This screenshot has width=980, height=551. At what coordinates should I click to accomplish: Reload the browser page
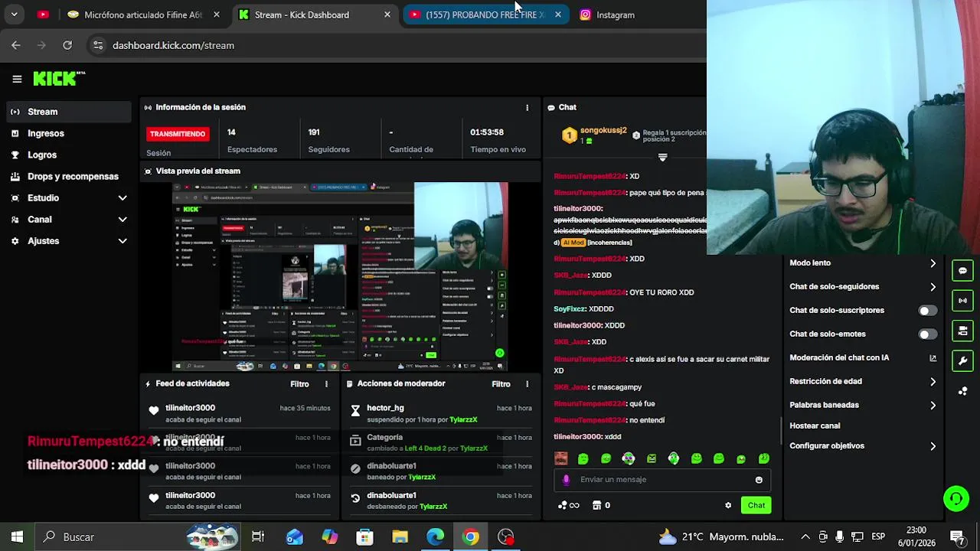[67, 45]
